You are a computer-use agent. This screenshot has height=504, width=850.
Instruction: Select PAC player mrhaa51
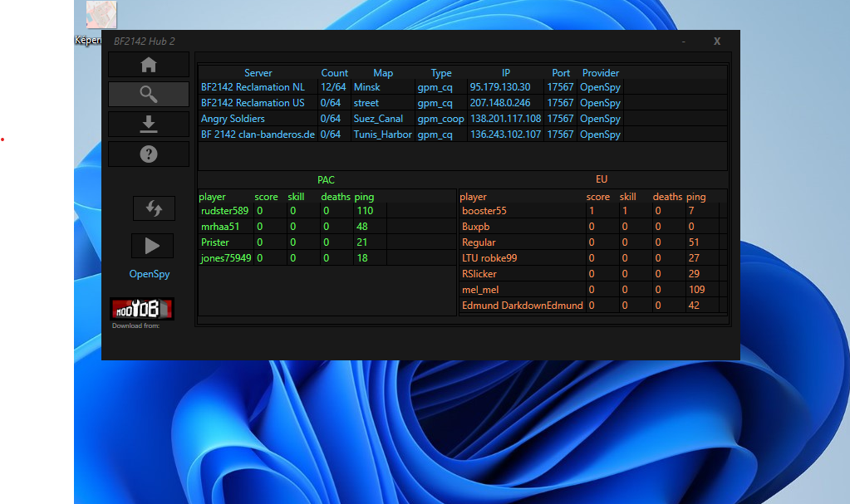click(220, 226)
